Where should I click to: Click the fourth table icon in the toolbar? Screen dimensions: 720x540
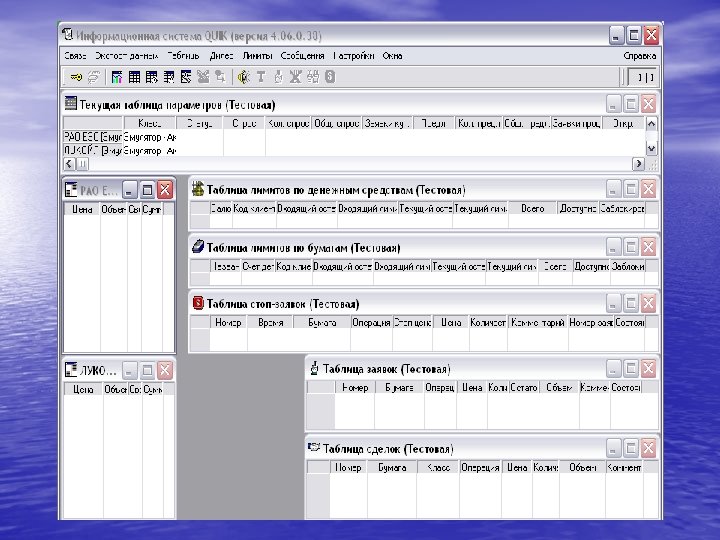coord(169,77)
